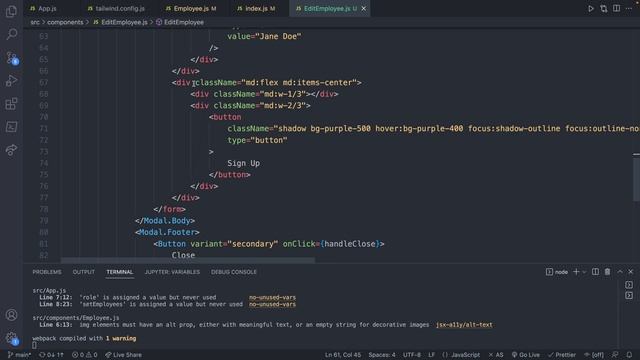This screenshot has height=360, width=640.
Task: Open the jsx-a11y/alt-text link
Action: 464,324
